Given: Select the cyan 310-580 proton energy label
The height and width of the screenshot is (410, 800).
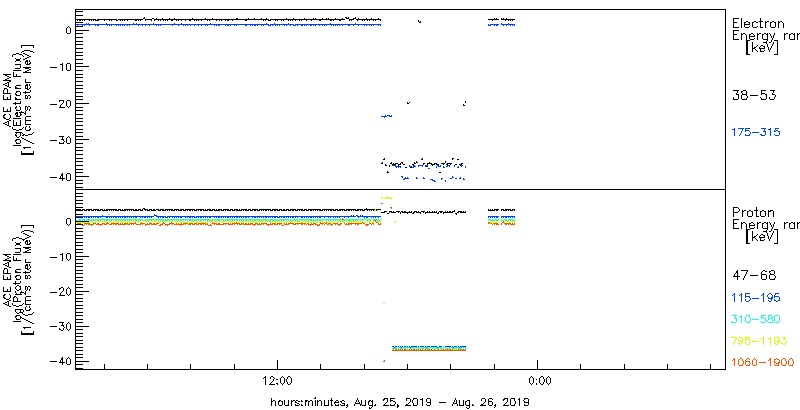Looking at the screenshot, I should (x=756, y=319).
